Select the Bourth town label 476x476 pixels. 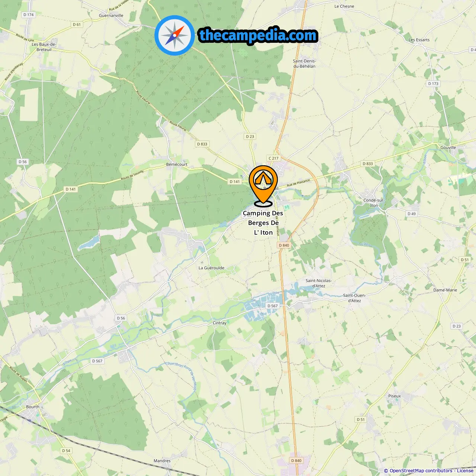point(33,406)
